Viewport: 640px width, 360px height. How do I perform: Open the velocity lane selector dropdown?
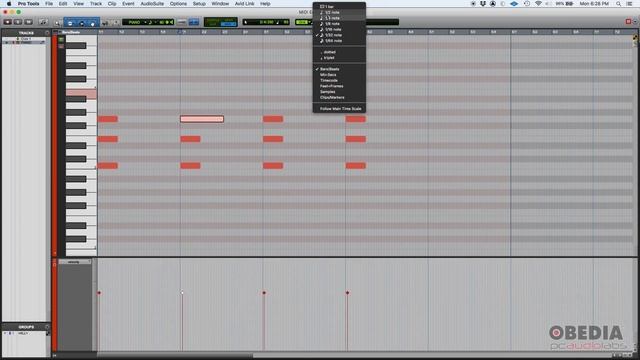75,262
